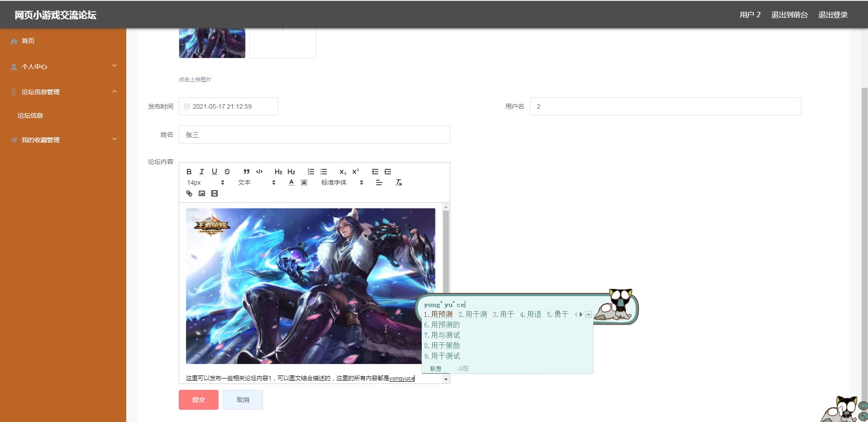This screenshot has width=868, height=422.
Task: Apply subscript formatting
Action: 343,172
